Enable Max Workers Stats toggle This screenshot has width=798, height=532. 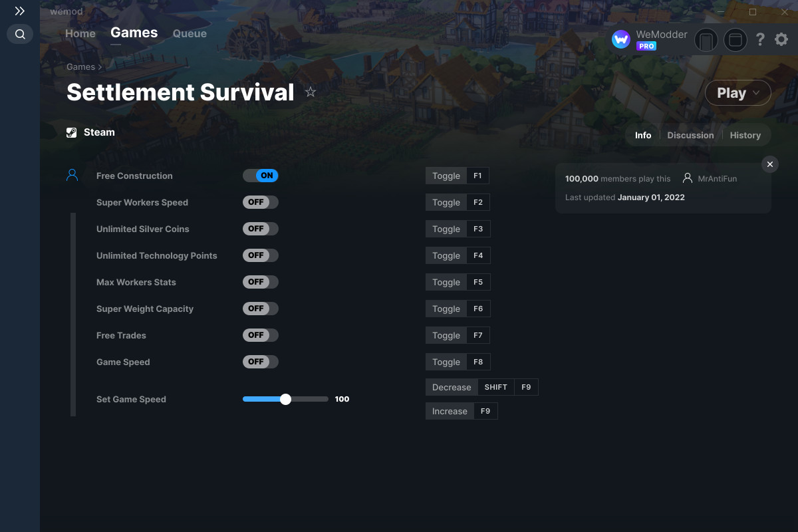(x=261, y=282)
